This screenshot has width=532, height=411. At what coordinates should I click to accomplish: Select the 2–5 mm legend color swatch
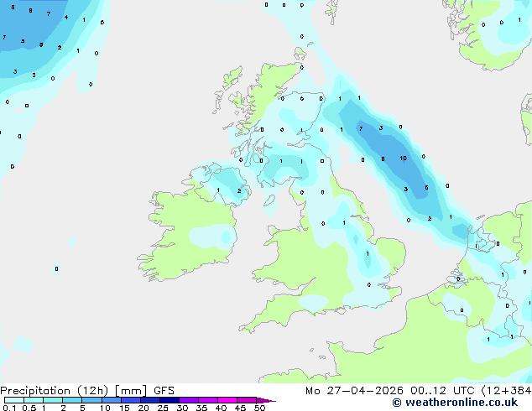72,400
